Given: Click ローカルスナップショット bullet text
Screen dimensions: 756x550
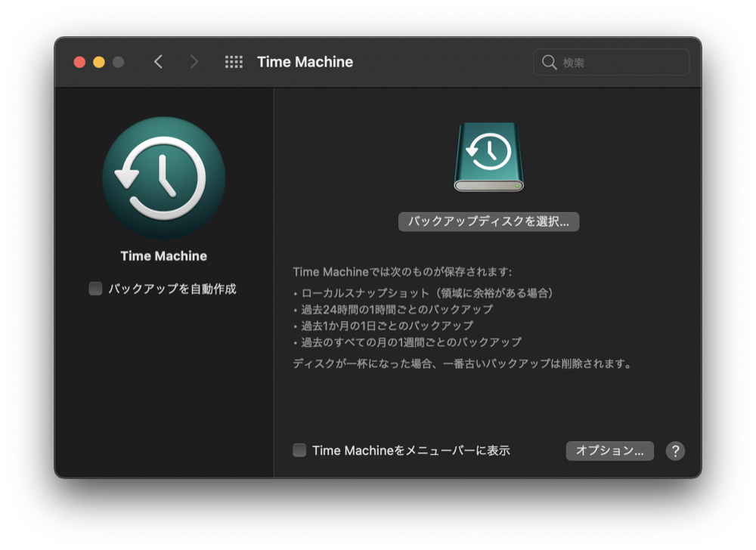Looking at the screenshot, I should click(427, 293).
